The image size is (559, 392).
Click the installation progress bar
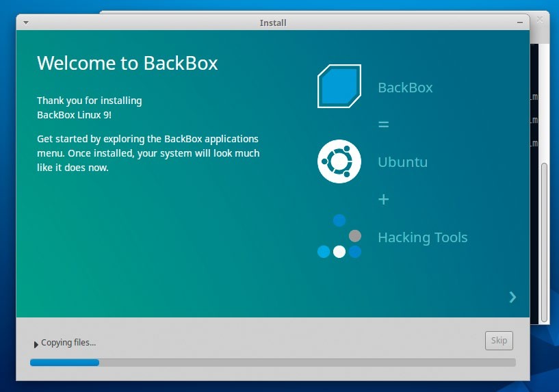point(273,363)
